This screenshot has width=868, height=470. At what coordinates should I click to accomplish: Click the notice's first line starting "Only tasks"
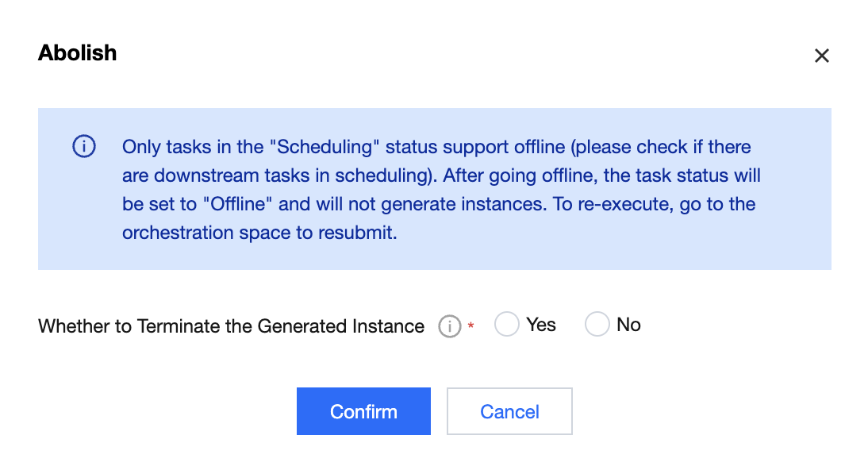pos(436,147)
